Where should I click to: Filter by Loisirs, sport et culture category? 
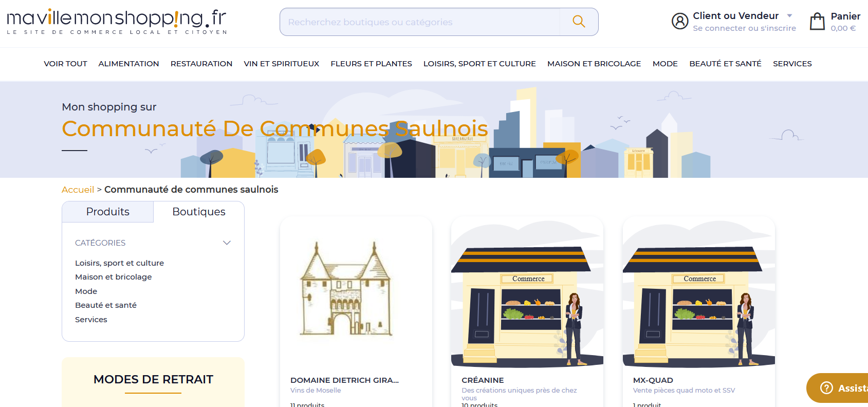[x=119, y=263]
